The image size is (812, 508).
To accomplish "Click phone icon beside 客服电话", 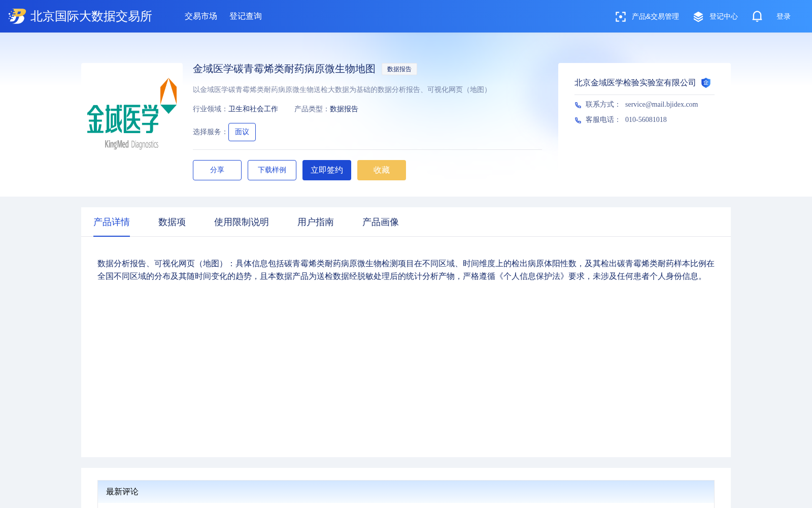I will pyautogui.click(x=578, y=120).
